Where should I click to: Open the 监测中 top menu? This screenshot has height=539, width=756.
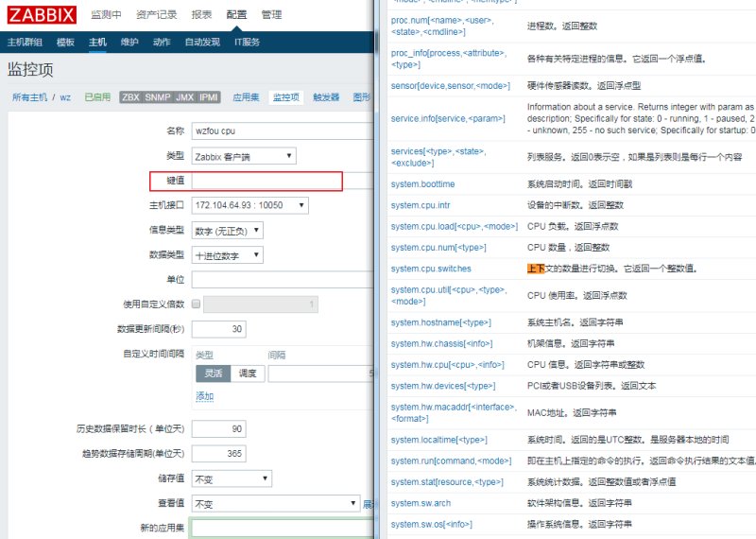click(106, 15)
